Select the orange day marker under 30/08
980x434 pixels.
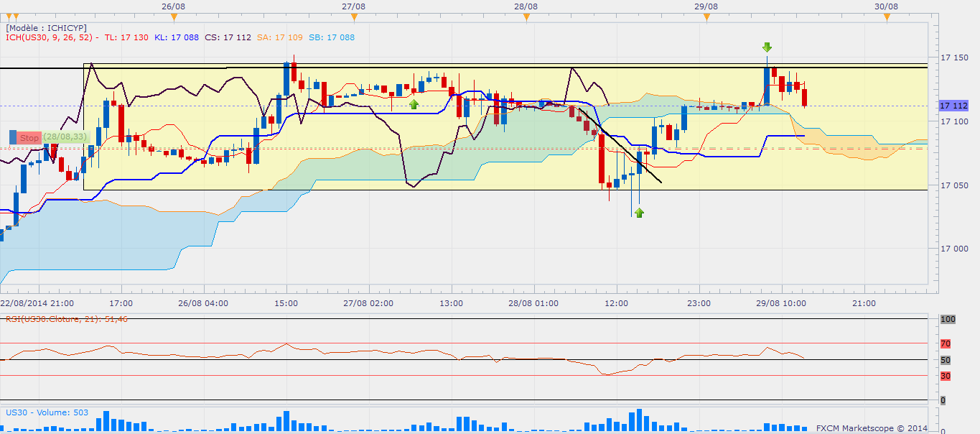tap(886, 16)
